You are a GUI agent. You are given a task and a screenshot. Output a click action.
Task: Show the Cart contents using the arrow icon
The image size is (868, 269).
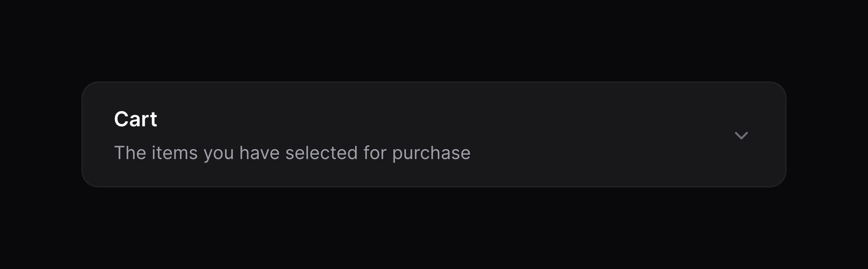741,135
